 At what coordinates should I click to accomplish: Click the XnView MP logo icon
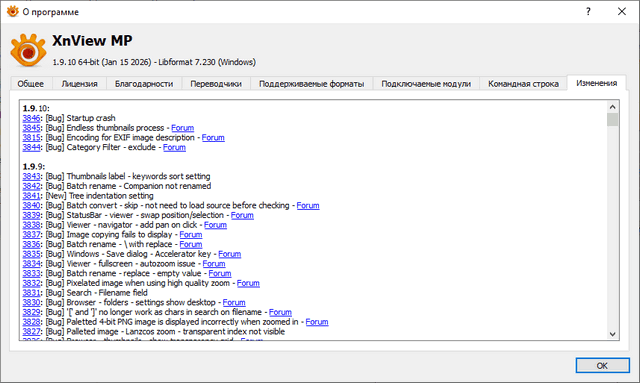tap(28, 51)
